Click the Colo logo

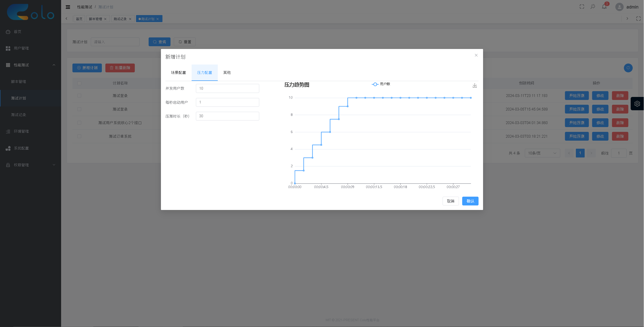[x=30, y=12]
